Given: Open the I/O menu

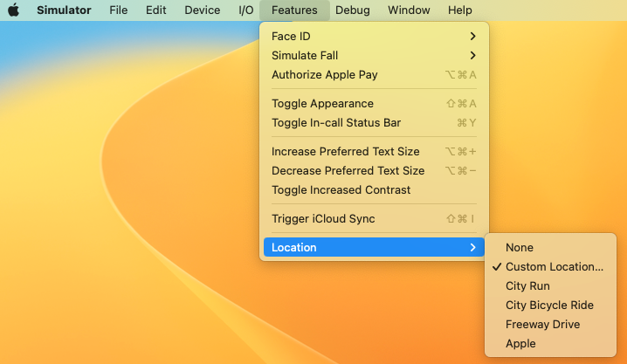Looking at the screenshot, I should point(246,10).
